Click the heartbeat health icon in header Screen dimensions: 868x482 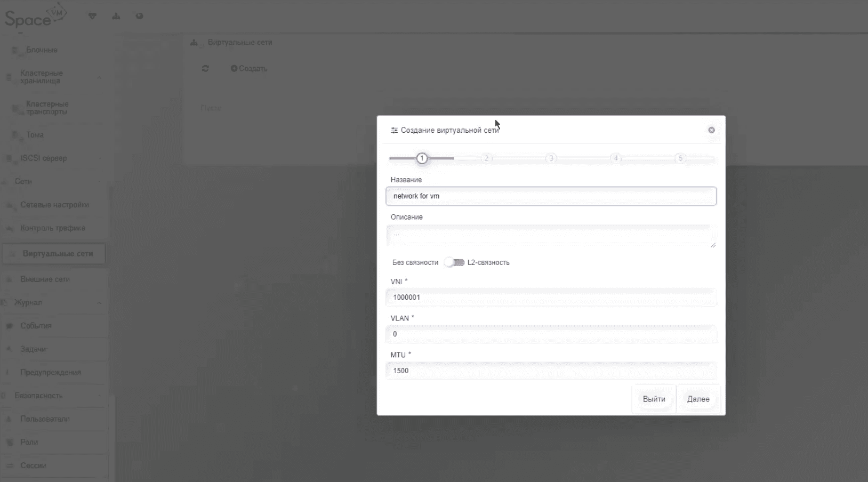(x=92, y=16)
